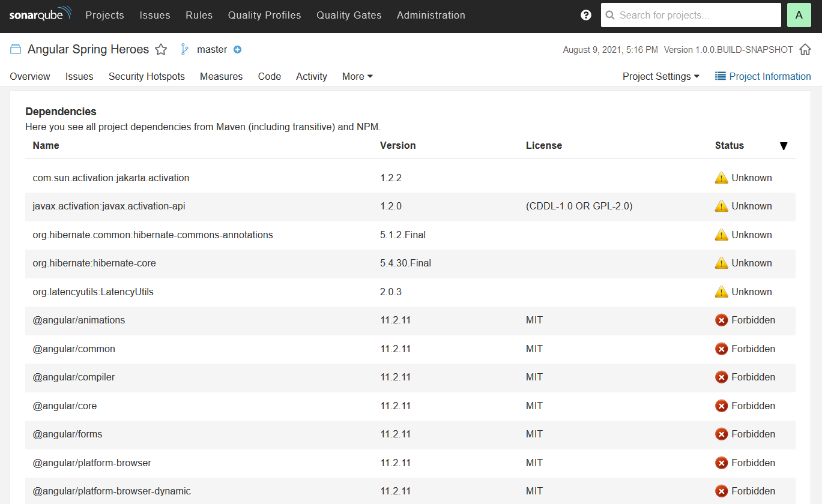Select com.sun.activation:jakarta.activation name cell
Viewport: 822px width, 504px height.
[x=111, y=178]
